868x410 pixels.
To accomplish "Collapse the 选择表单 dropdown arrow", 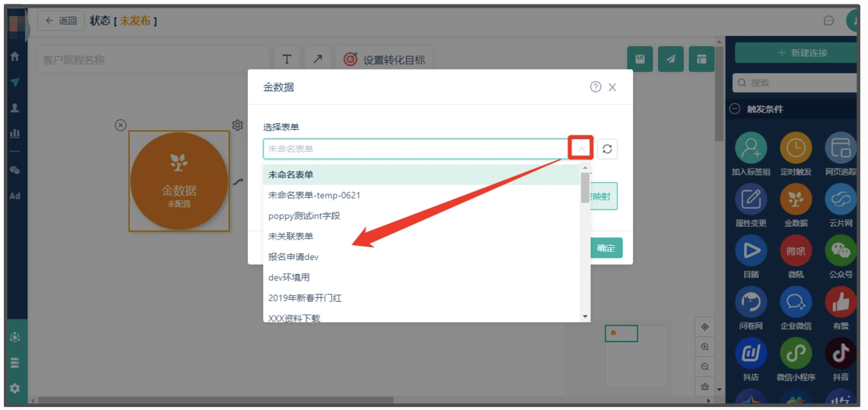I will [581, 148].
